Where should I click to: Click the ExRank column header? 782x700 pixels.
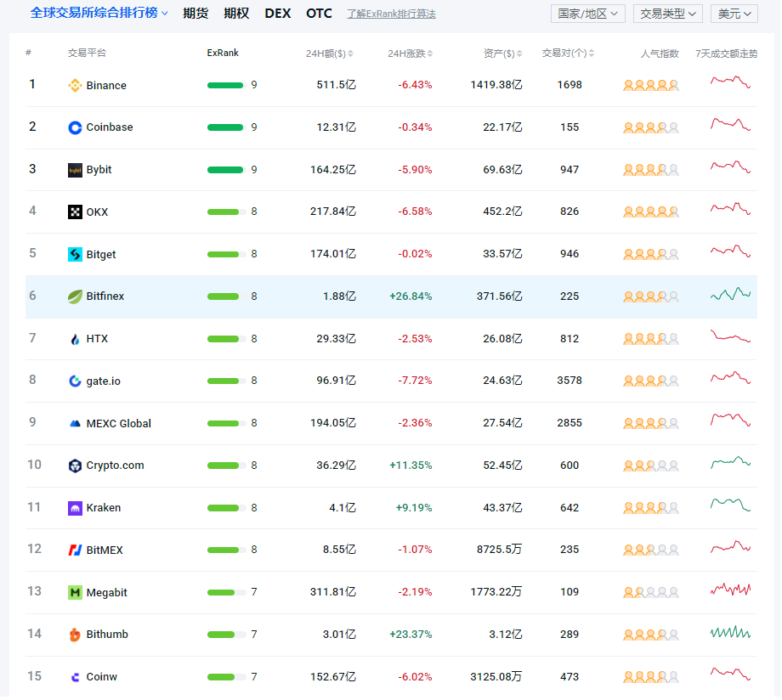coord(223,53)
